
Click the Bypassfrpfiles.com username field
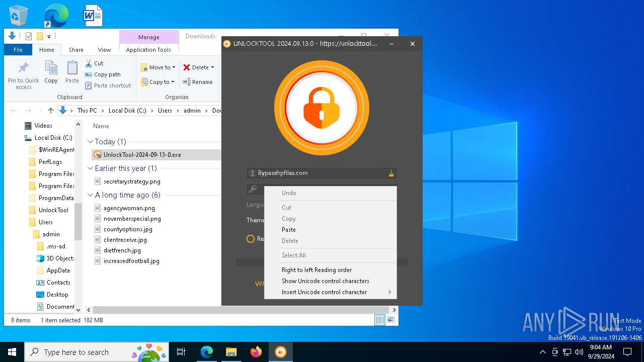[322, 173]
